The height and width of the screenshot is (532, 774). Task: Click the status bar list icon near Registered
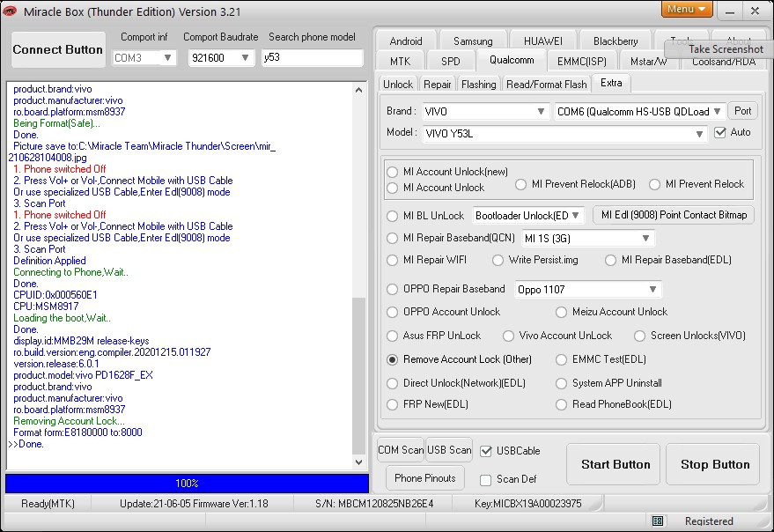point(658,521)
